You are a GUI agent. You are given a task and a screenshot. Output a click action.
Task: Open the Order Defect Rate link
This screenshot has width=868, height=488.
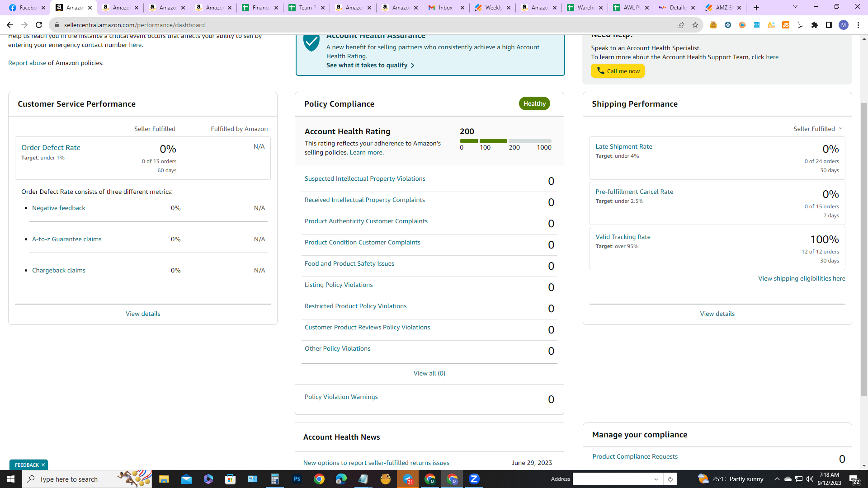[51, 147]
